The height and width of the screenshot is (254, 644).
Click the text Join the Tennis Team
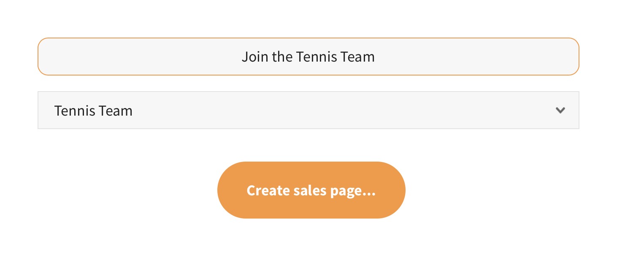click(308, 57)
